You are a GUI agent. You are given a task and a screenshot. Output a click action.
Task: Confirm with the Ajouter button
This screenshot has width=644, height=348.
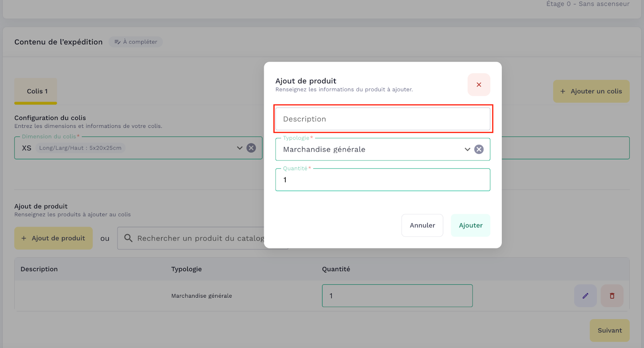470,225
